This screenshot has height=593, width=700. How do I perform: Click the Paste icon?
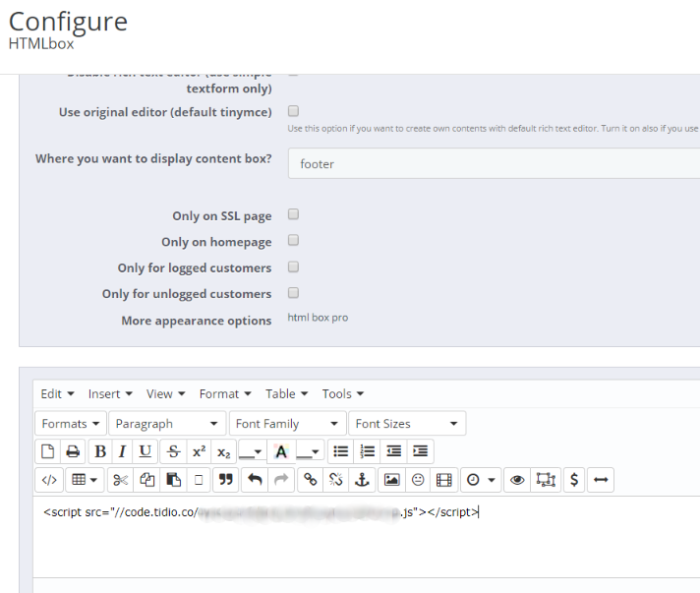click(x=173, y=480)
